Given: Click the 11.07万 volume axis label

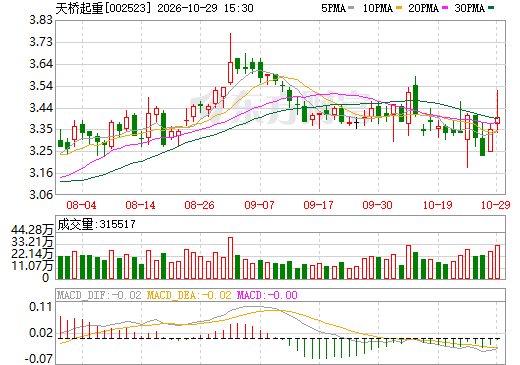Looking at the screenshot, I should [x=32, y=266].
